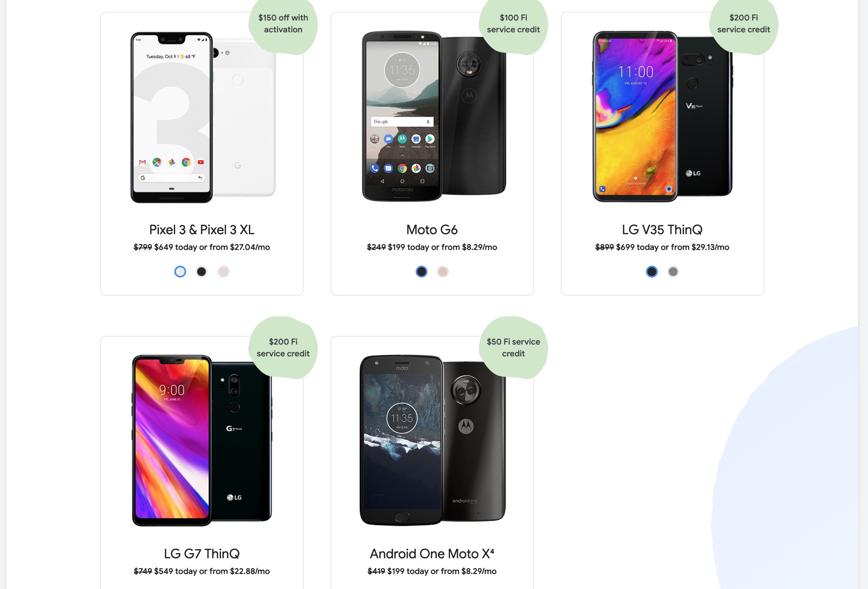
Task: Click the LG G7 ThinQ phone image
Action: [202, 440]
